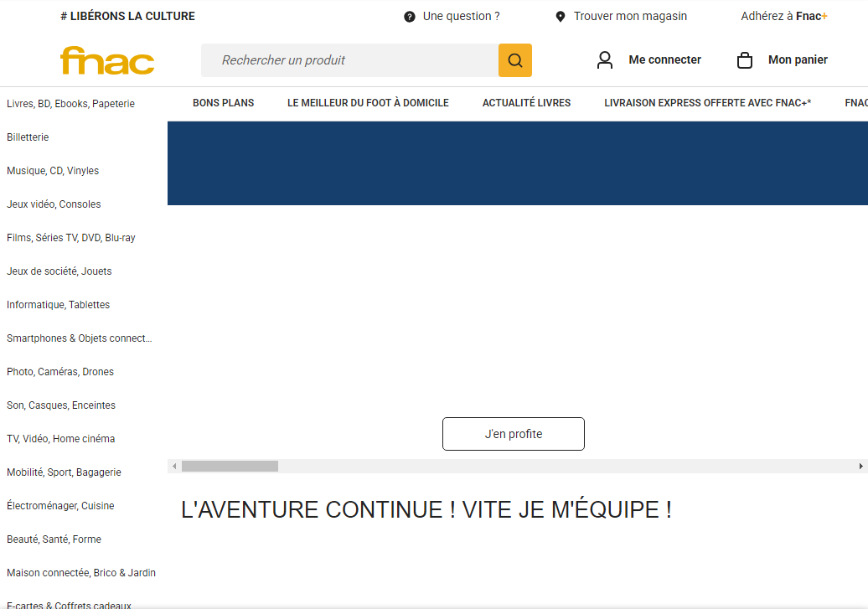The width and height of the screenshot is (868, 609).
Task: Open LIVRAISON EXPRESS OFFERTE AVEC FNAC+ tab
Action: [707, 103]
